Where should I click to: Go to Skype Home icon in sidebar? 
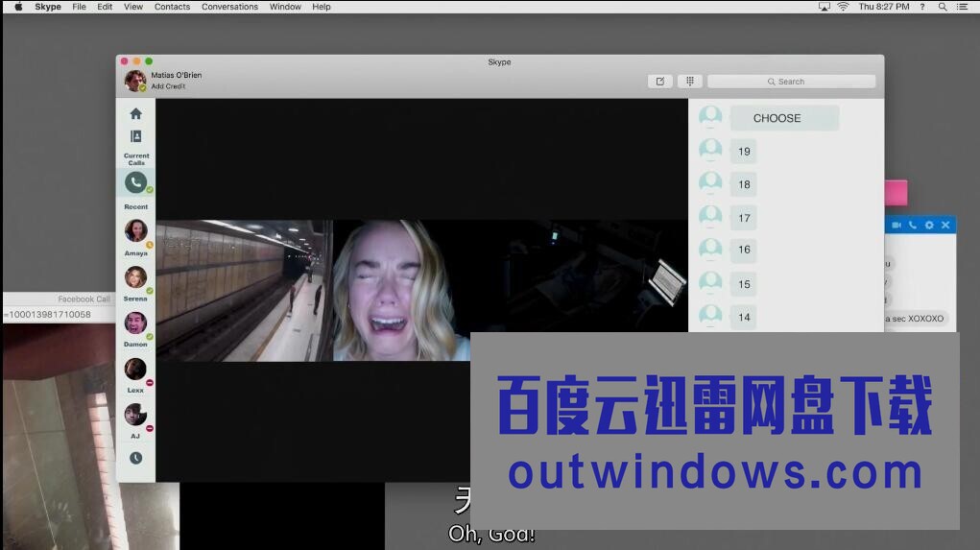click(135, 114)
